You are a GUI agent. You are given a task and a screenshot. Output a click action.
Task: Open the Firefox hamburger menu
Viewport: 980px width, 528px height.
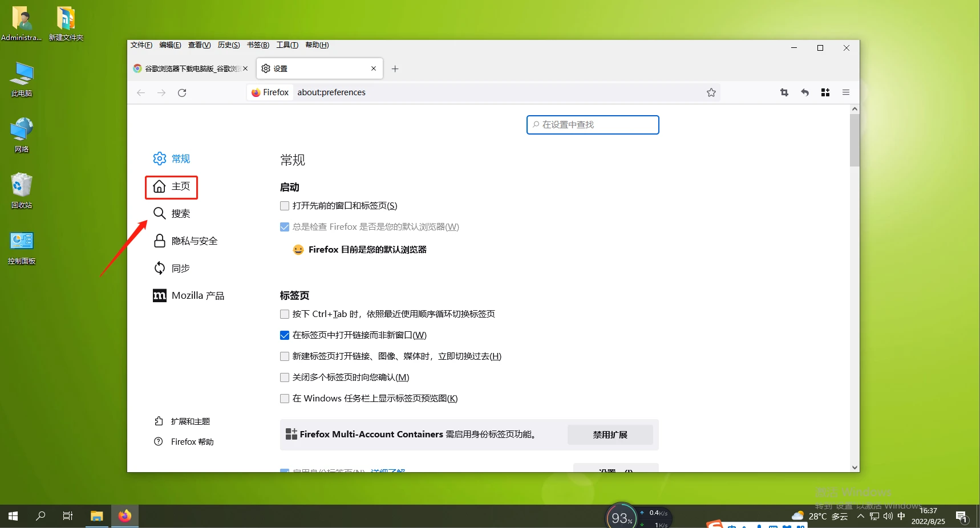pos(846,92)
